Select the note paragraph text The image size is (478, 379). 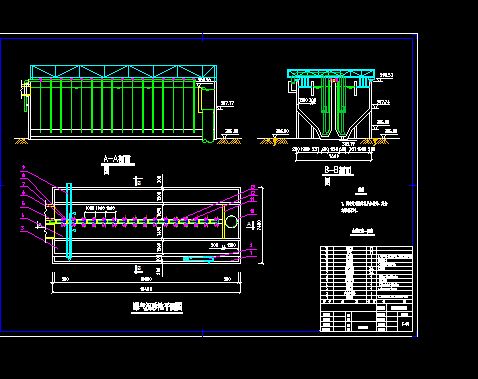(364, 207)
